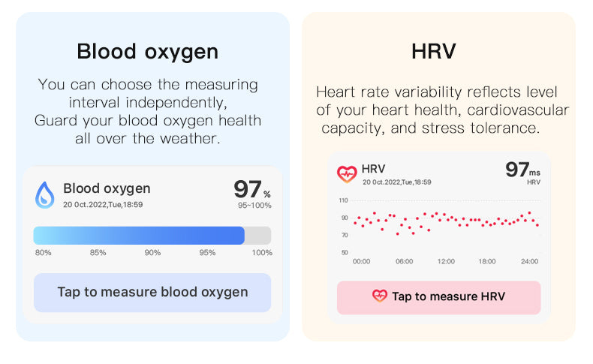Tap to measure blood oxygen button
This screenshot has width=593, height=364.
[152, 292]
